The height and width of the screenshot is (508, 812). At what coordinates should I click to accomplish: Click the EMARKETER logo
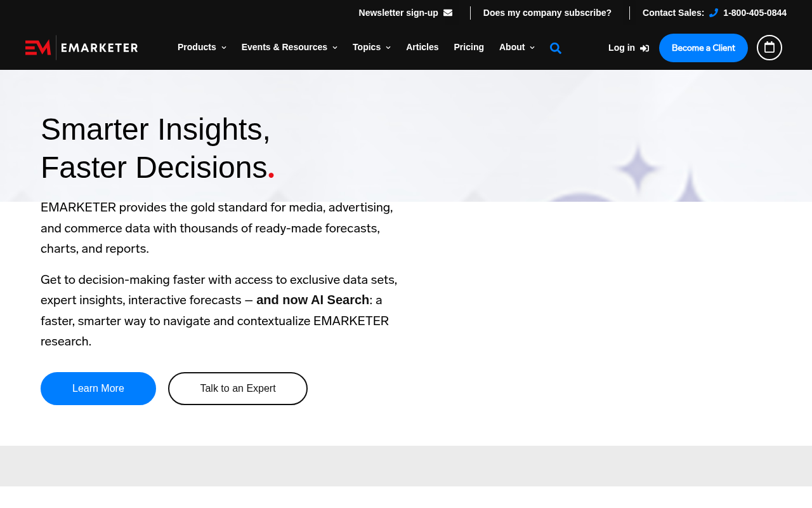(81, 48)
